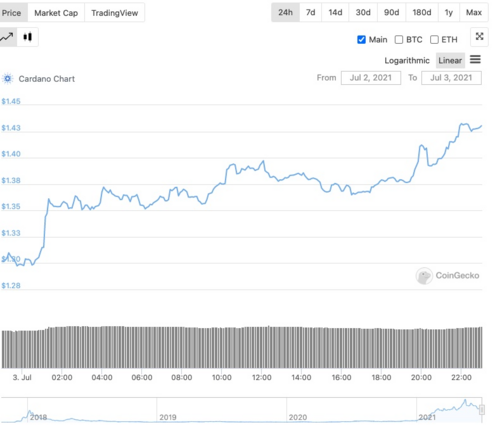Image resolution: width=500 pixels, height=432 pixels.
Task: Switch to candlestick chart icon
Action: pyautogui.click(x=28, y=37)
